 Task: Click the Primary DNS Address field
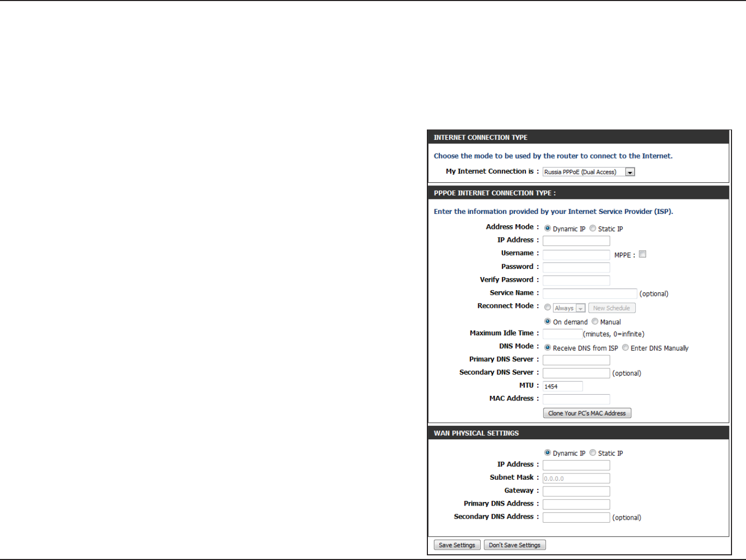point(576,505)
